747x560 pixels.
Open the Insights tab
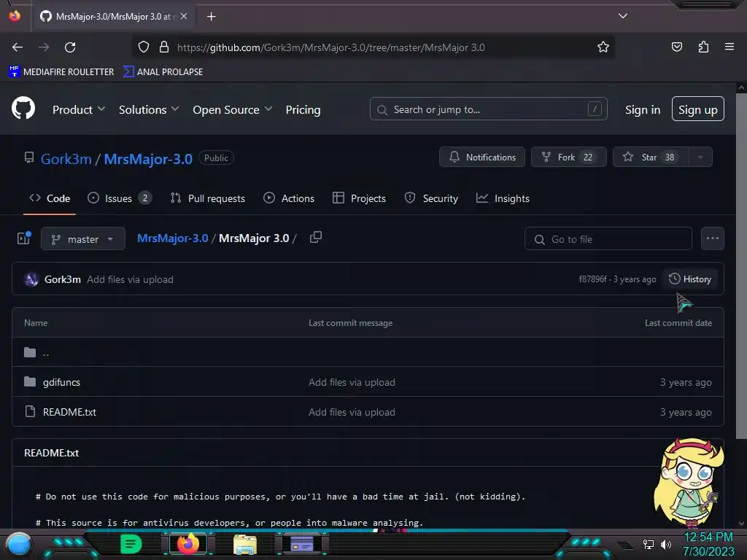[503, 198]
